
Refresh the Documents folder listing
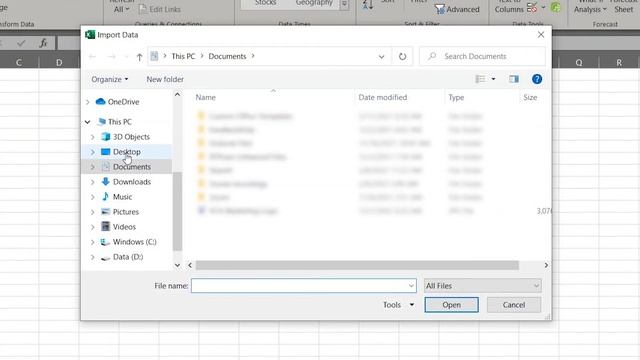tap(402, 56)
